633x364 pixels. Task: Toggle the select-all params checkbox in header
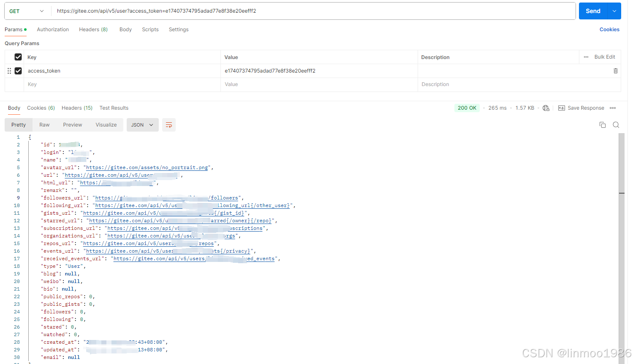[18, 57]
